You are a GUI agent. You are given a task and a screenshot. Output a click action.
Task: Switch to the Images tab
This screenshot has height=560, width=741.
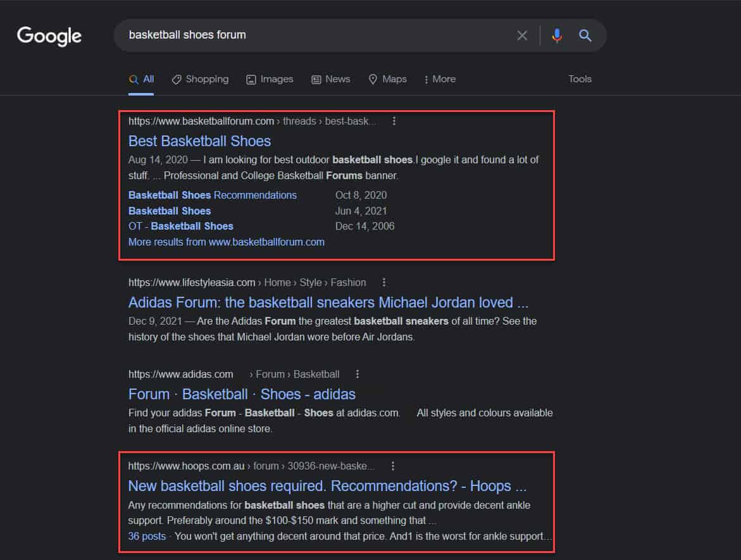point(270,79)
